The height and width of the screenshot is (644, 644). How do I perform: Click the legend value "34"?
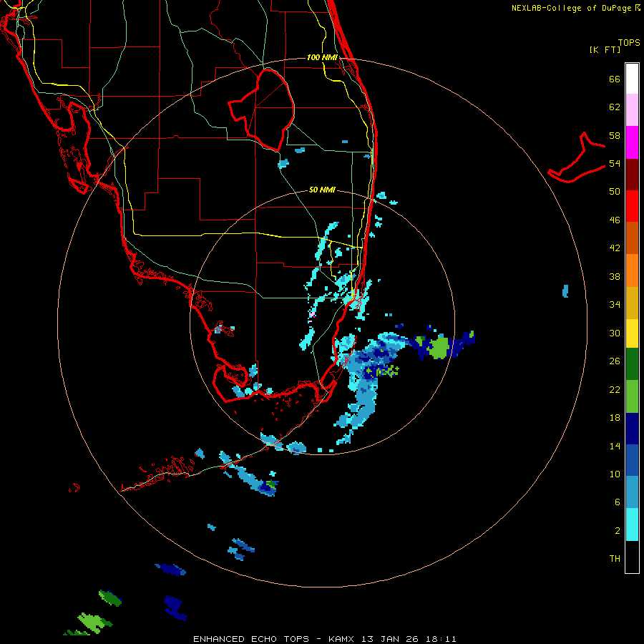615,305
